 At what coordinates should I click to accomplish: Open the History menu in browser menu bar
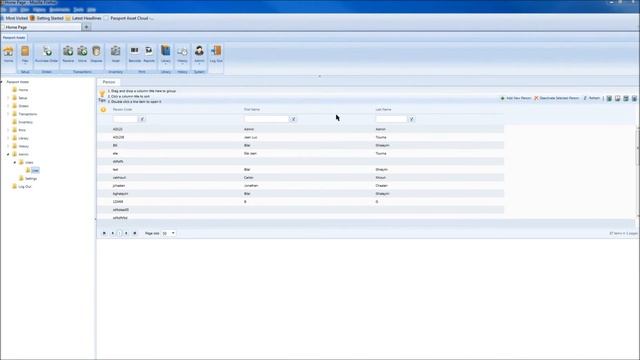[x=39, y=9]
